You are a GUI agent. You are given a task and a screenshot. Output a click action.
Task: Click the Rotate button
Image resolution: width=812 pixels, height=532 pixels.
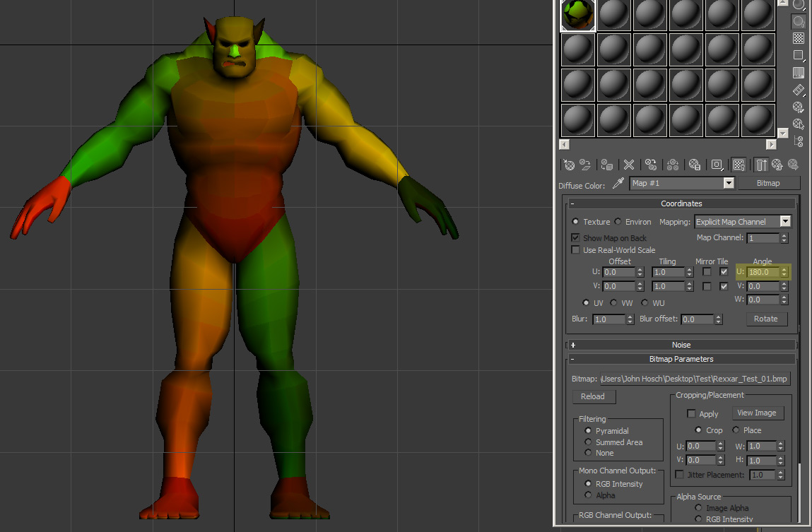pyautogui.click(x=767, y=319)
